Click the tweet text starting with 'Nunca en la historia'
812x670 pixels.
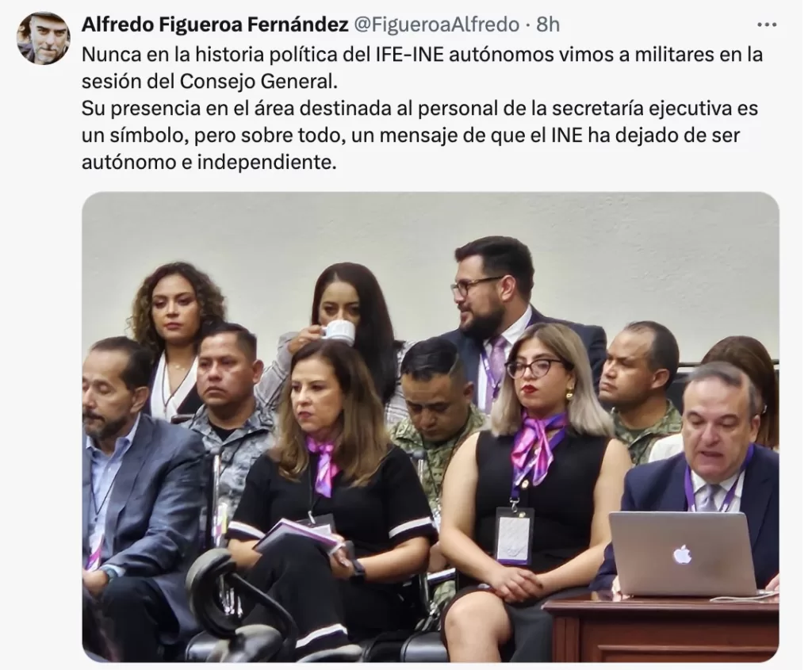point(422,68)
